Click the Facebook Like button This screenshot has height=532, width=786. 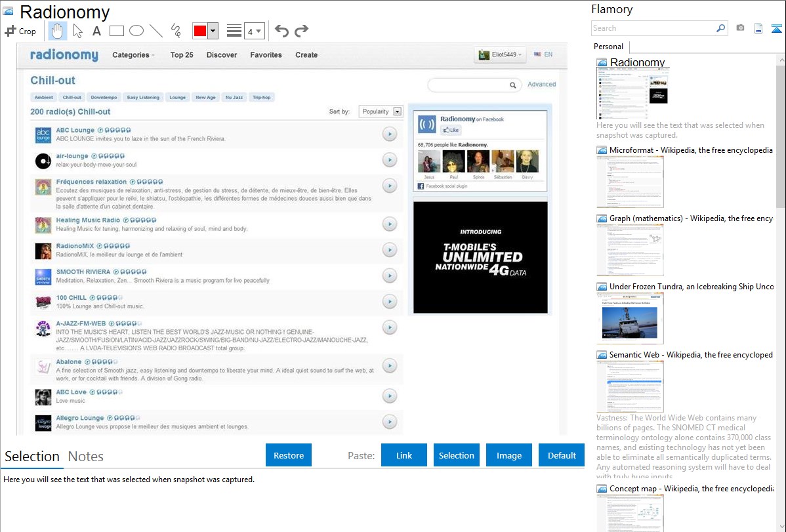point(451,130)
